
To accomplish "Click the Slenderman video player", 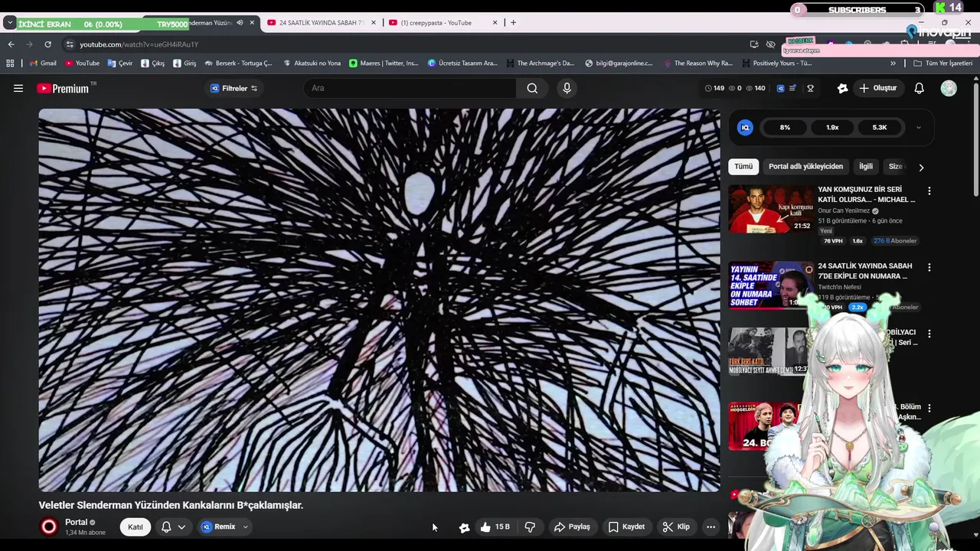I will 379,300.
